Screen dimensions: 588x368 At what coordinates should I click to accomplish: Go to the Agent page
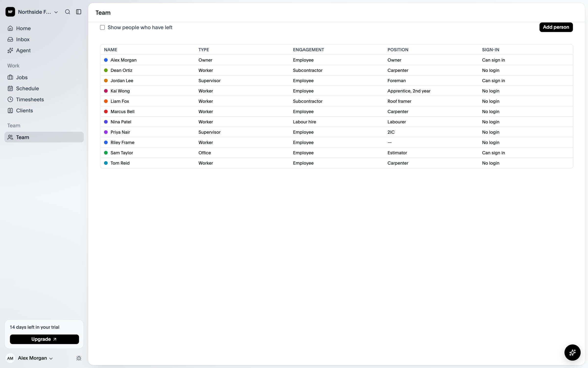tap(44, 50)
